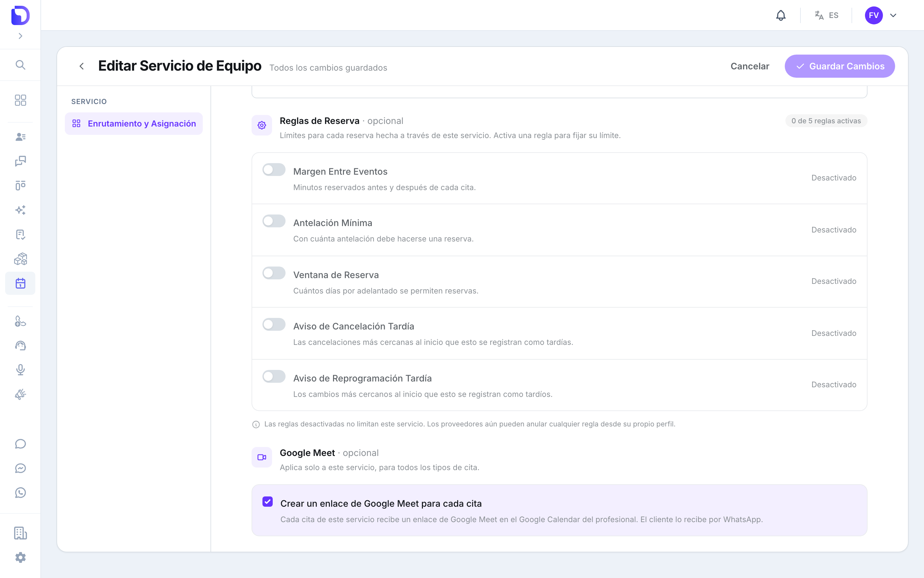Open the search icon in sidebar

[x=20, y=65]
